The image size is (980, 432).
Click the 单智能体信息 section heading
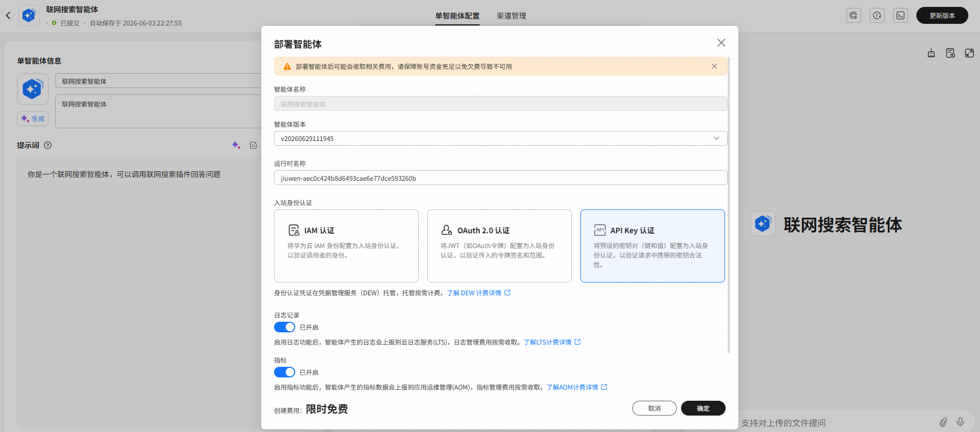(39, 61)
